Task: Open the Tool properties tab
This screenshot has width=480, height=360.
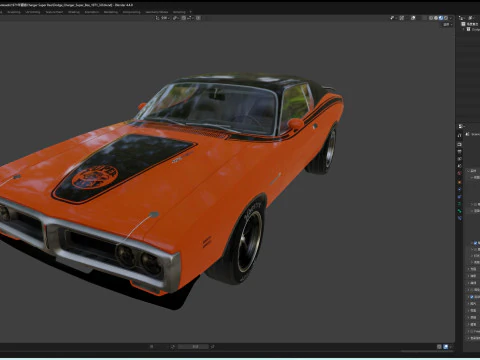Action: point(459,135)
